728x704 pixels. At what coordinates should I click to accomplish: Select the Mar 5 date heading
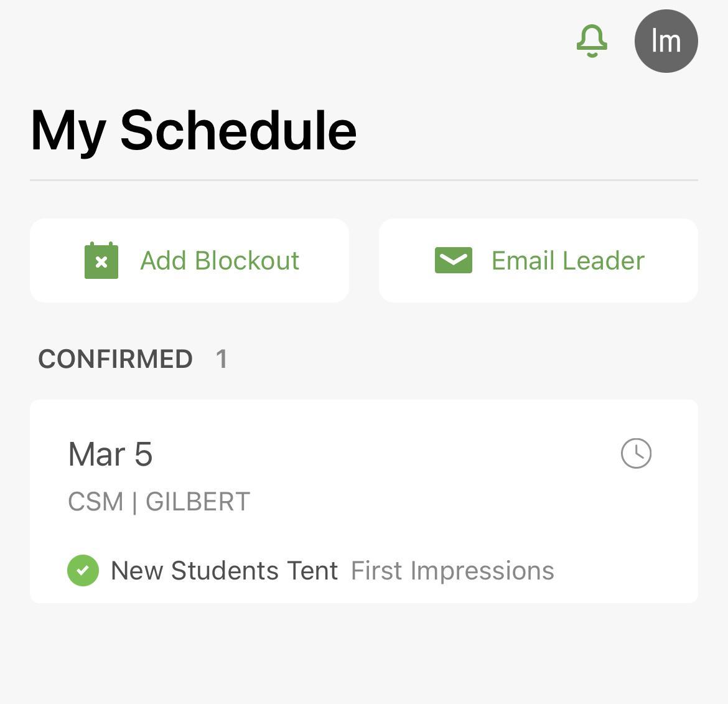[110, 454]
